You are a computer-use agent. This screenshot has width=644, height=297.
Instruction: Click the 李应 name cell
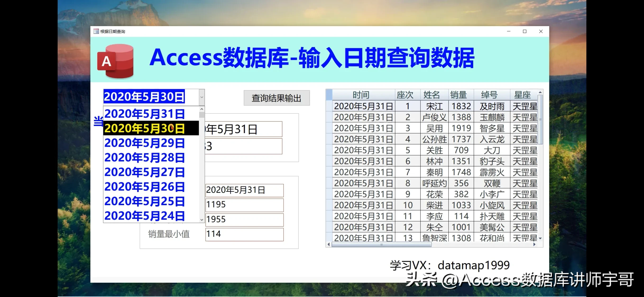[434, 216]
